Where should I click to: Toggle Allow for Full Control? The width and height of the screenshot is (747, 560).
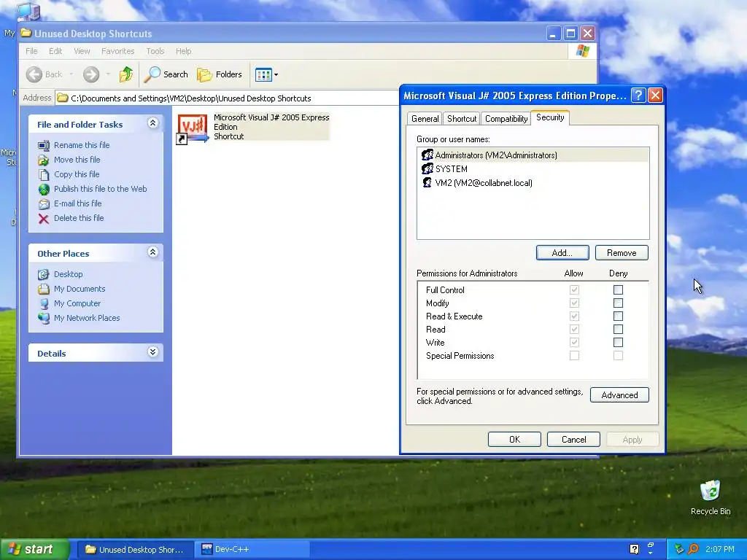(574, 289)
